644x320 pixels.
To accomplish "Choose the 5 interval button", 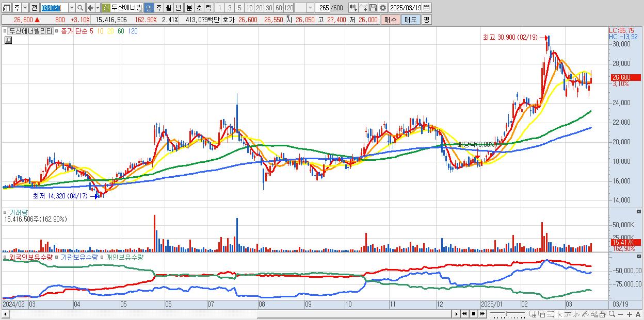I will (239, 8).
